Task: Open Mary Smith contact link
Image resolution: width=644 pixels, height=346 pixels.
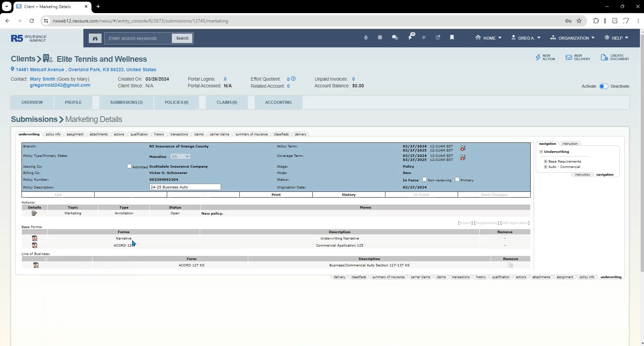Action: click(x=42, y=79)
